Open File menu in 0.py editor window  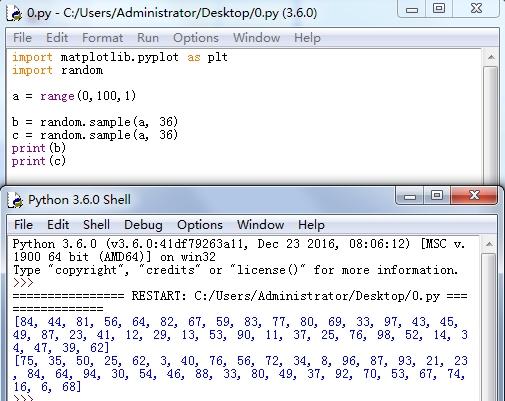[x=22, y=38]
